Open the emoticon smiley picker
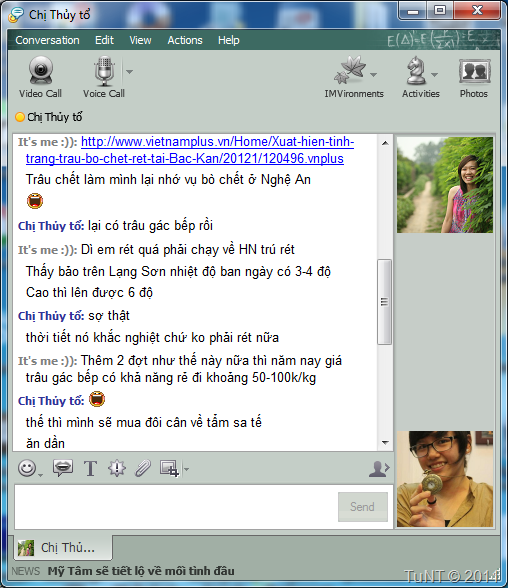The width and height of the screenshot is (508, 588). pos(27,468)
